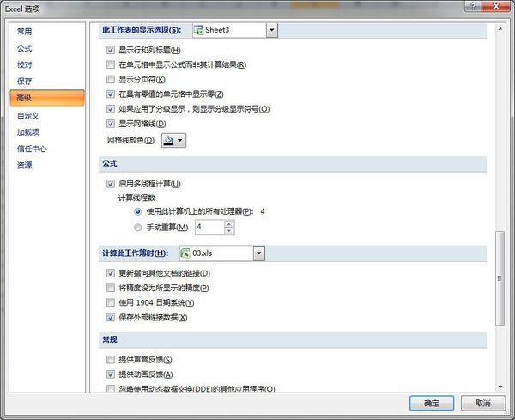The image size is (515, 420).
Task: Open the 网格线颜色 color picker
Action: (x=173, y=140)
